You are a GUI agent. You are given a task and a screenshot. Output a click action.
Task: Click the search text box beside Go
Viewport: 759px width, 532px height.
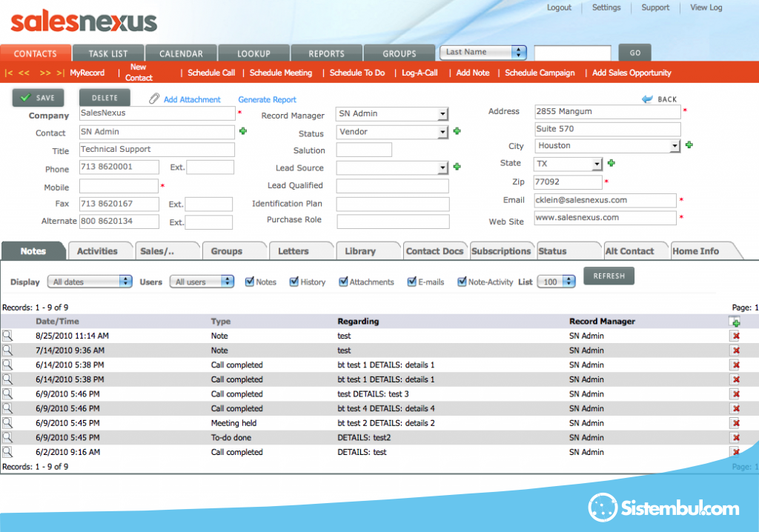(x=573, y=53)
